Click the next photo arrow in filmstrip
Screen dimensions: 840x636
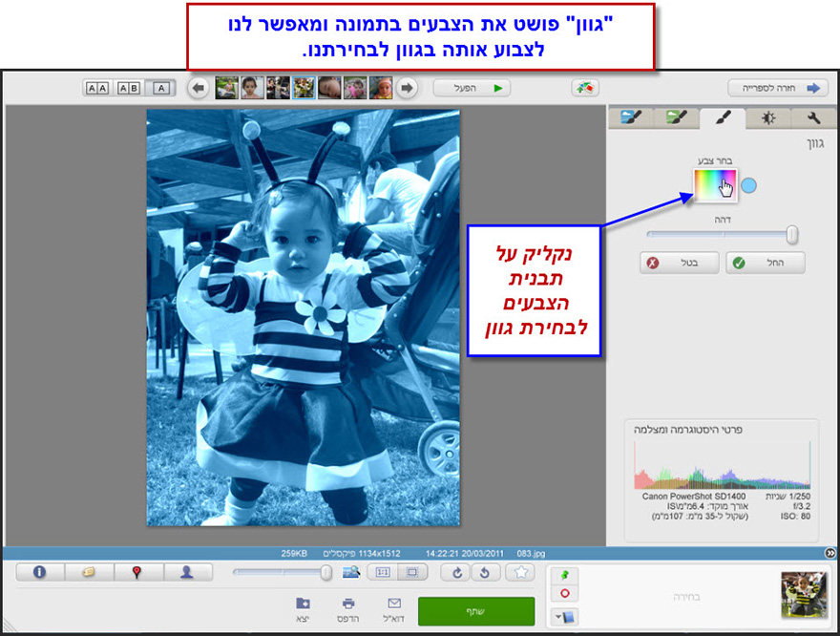pyautogui.click(x=406, y=87)
